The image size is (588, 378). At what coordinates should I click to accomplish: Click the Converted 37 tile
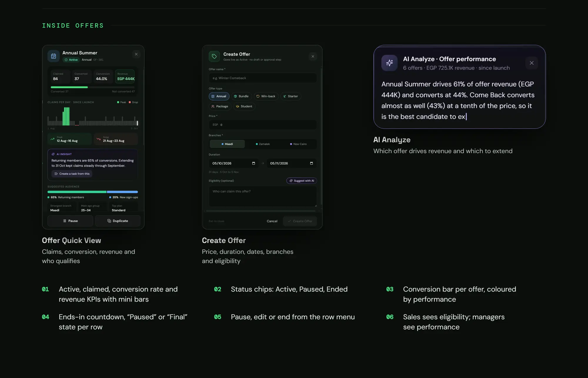click(x=82, y=76)
